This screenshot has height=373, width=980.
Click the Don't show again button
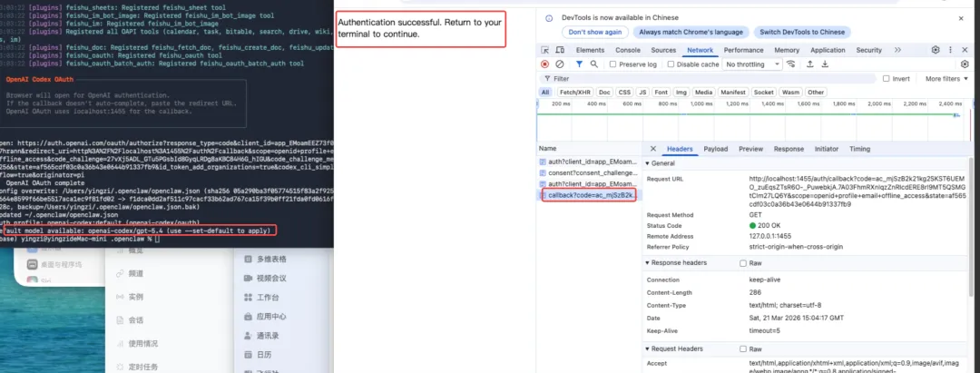point(595,32)
